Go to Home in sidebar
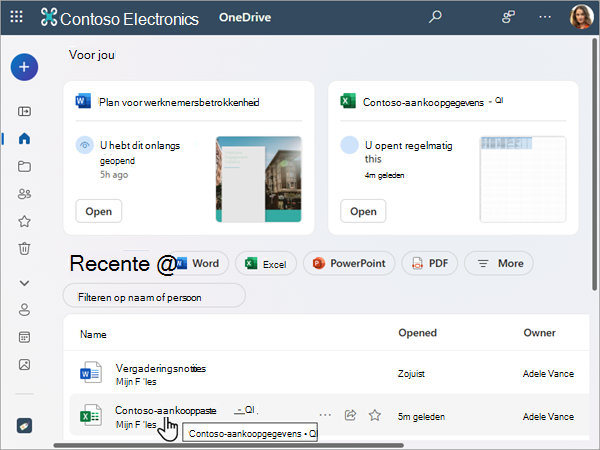Image resolution: width=600 pixels, height=450 pixels. click(x=24, y=139)
